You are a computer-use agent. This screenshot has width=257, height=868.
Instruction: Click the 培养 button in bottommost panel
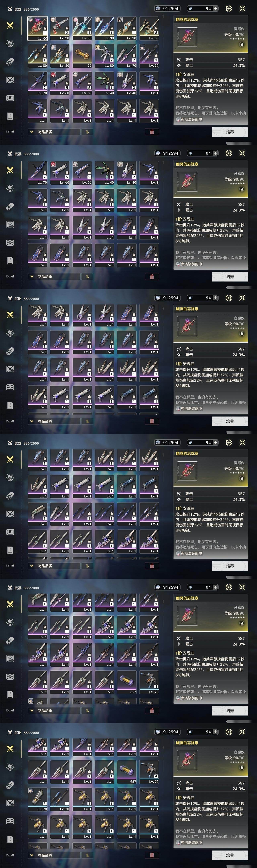click(230, 855)
